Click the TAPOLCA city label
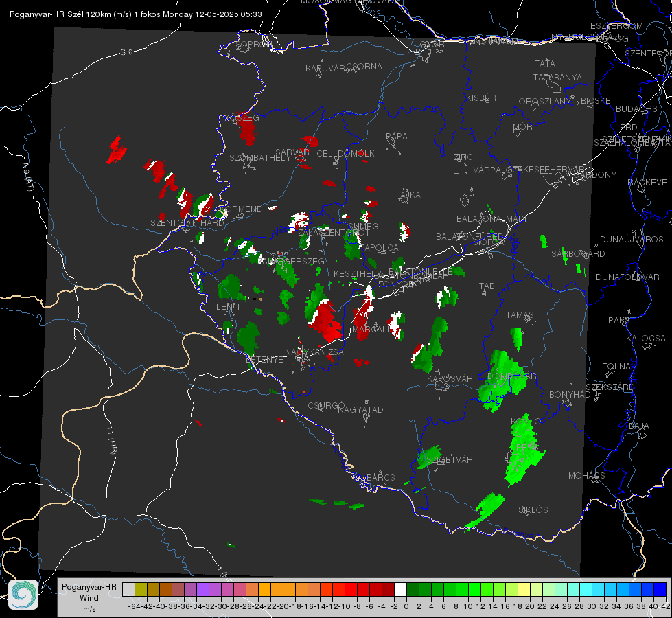This screenshot has width=672, height=618. click(x=378, y=247)
